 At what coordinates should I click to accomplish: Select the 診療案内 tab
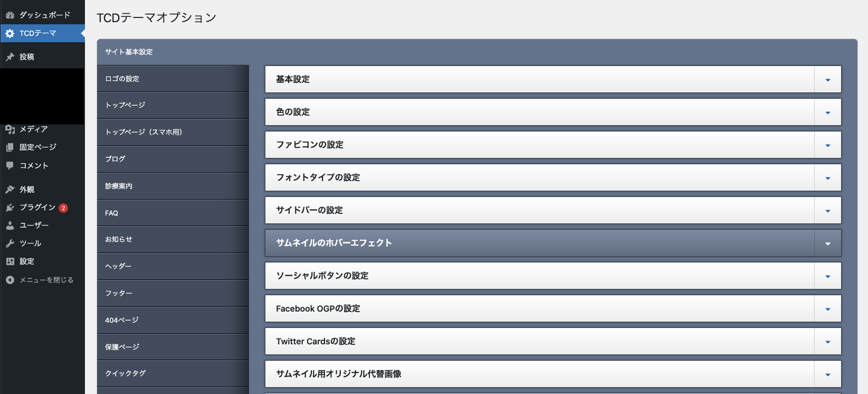[173, 186]
